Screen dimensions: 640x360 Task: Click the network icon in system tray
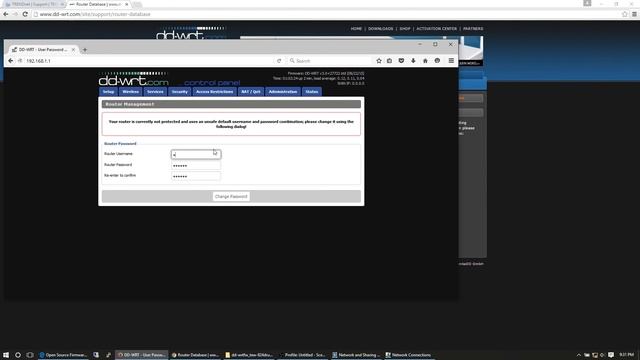(595, 355)
